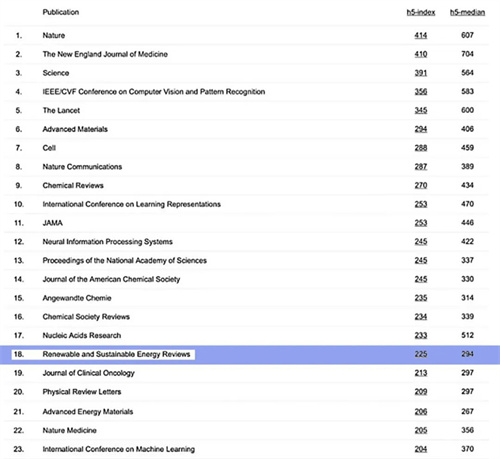Select Neural Information Processing Systems' 245 link
The image size is (500, 459).
point(421,241)
